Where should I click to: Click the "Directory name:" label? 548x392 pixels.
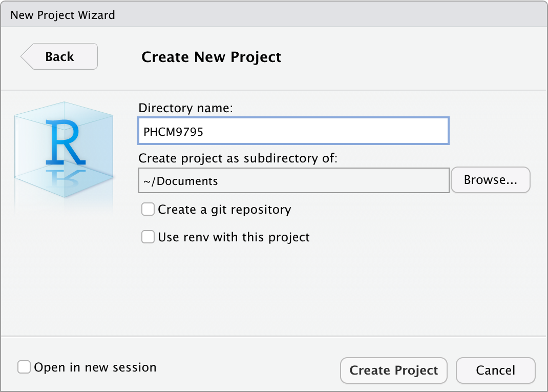[185, 108]
